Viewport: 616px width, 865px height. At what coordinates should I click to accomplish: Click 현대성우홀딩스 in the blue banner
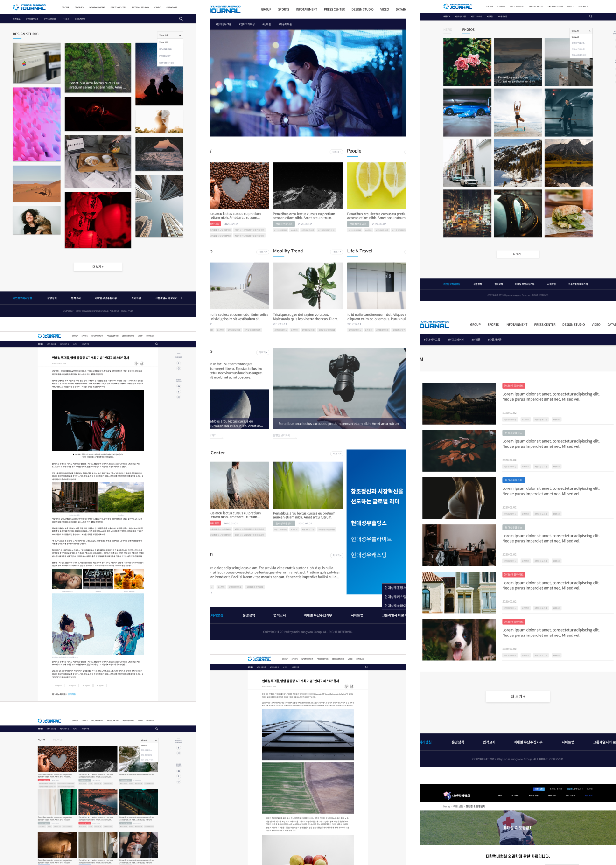[x=369, y=523]
